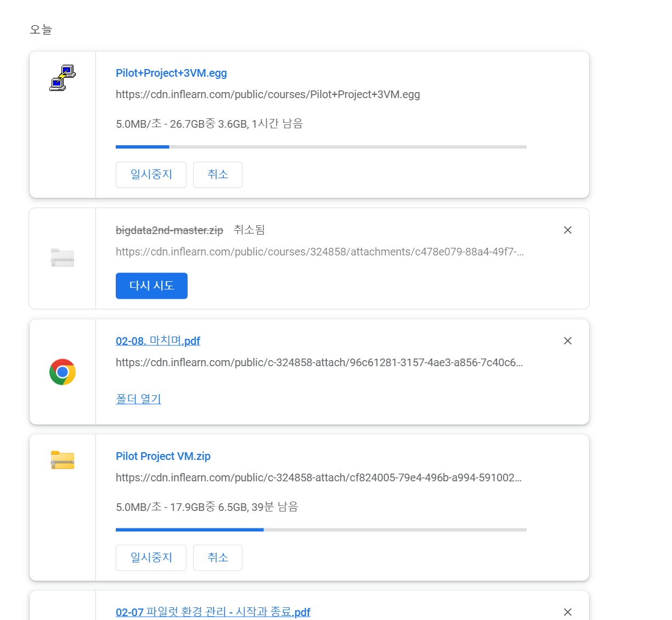
Task: Open 02-07 파일럿 환경 관리 - 시작과 종료.pdf
Action: (x=213, y=612)
